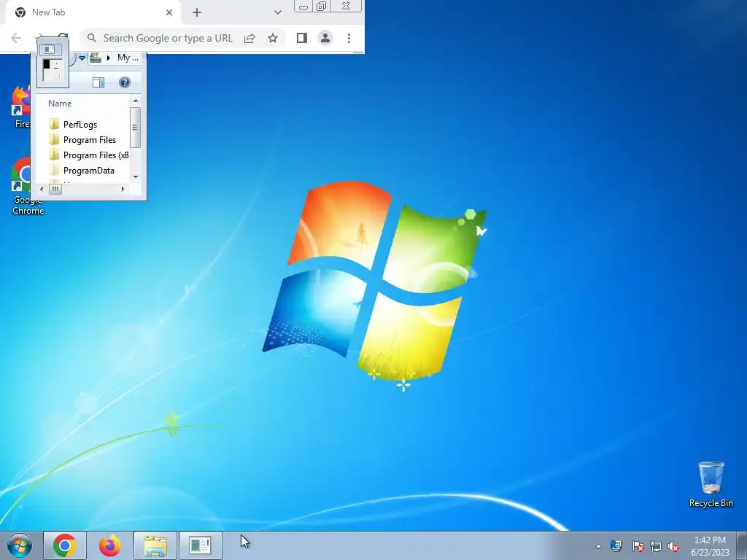747x560 pixels.
Task: Open Chrome's side panel
Action: coord(301,38)
